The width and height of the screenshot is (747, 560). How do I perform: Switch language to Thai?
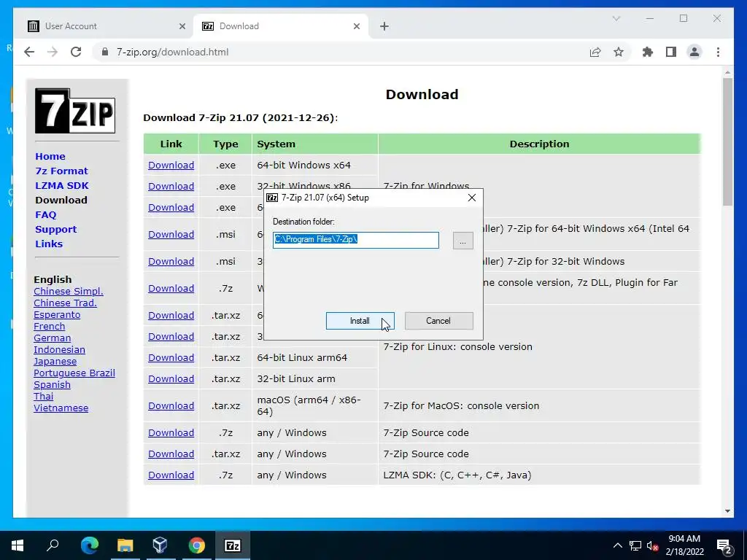point(43,396)
